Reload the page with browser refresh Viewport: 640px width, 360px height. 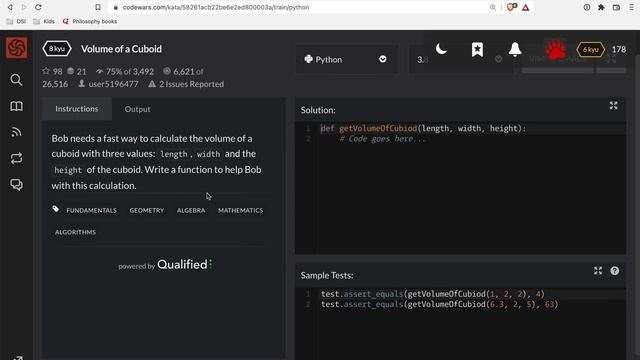[x=38, y=7]
